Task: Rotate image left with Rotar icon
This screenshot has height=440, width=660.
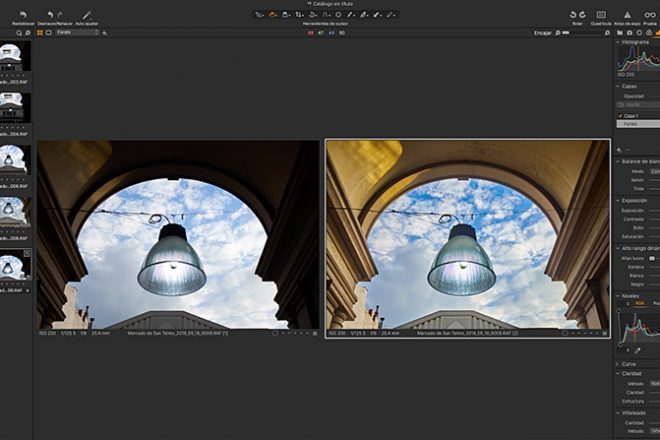Action: pos(572,15)
